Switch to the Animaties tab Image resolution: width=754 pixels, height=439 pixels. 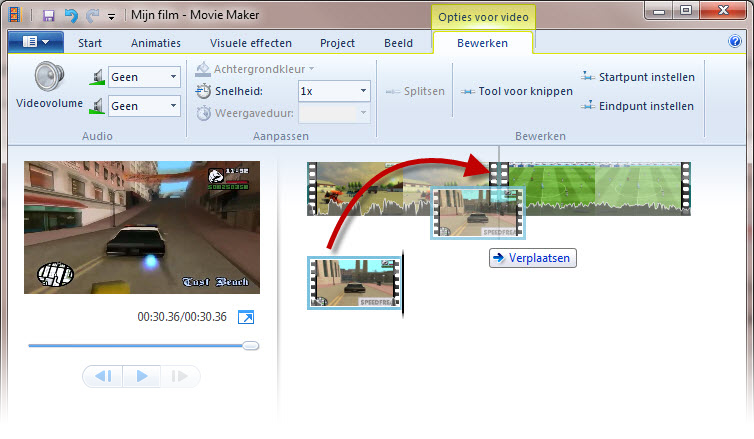point(156,43)
